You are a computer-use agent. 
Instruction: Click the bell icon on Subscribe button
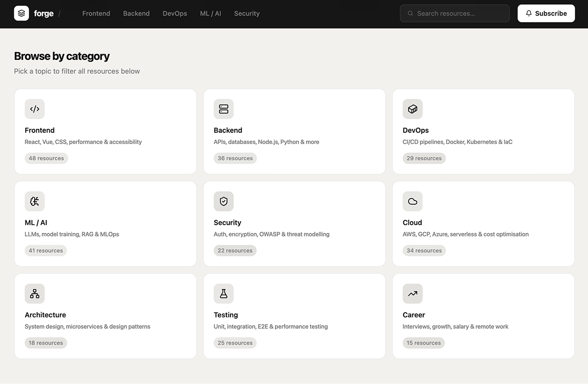(x=529, y=13)
